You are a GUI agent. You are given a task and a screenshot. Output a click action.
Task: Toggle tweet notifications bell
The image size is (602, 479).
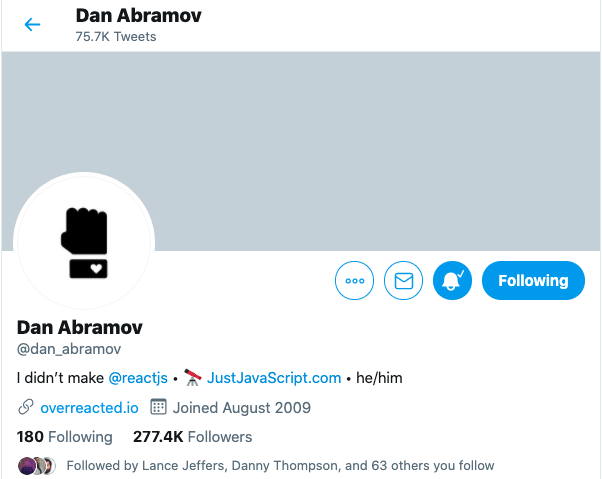click(x=452, y=281)
